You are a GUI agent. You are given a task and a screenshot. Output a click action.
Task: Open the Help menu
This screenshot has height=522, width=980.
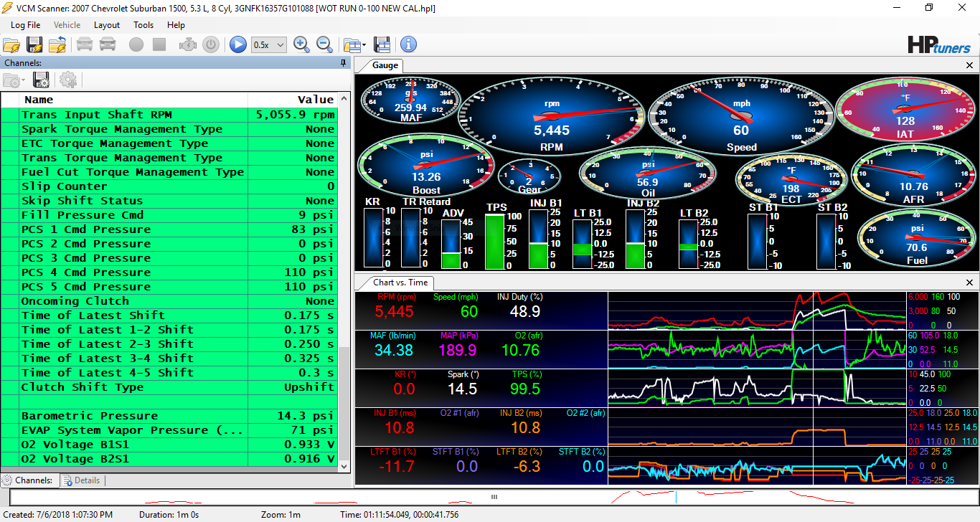tap(176, 25)
